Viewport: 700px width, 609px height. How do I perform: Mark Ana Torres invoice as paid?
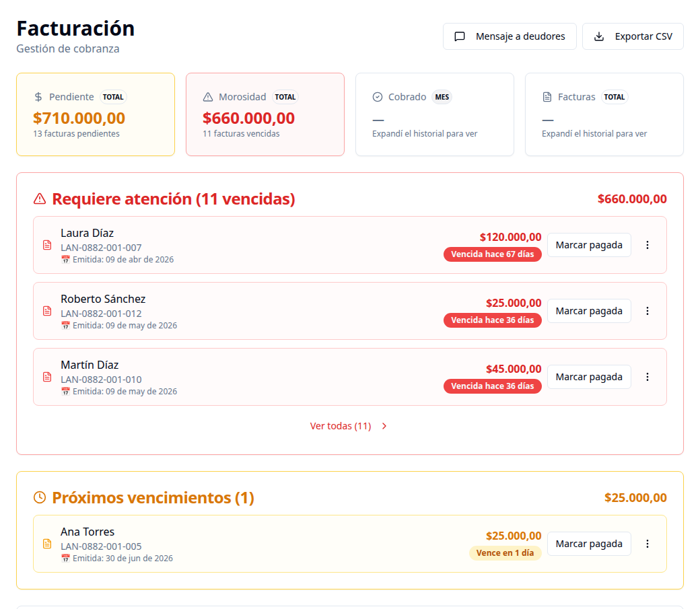589,544
